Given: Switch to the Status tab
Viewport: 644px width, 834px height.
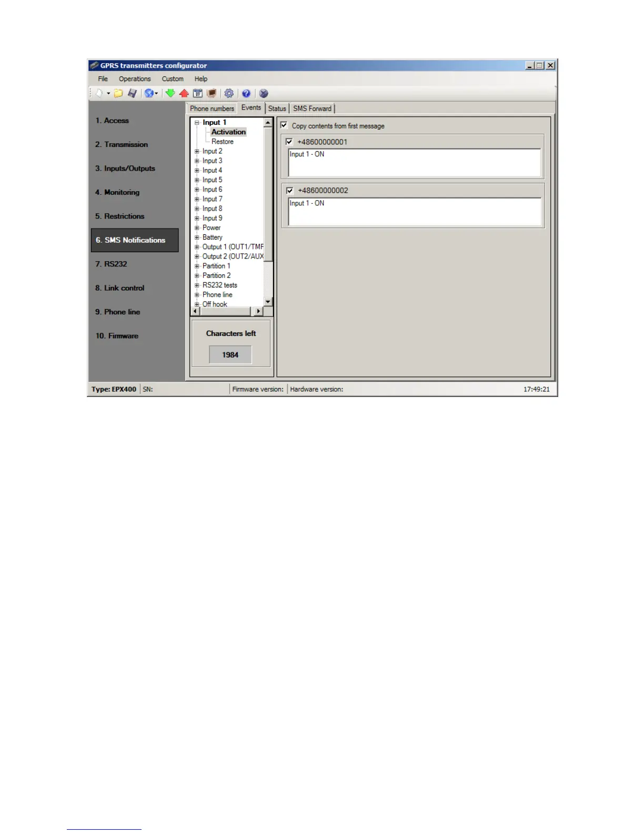Looking at the screenshot, I should (277, 108).
